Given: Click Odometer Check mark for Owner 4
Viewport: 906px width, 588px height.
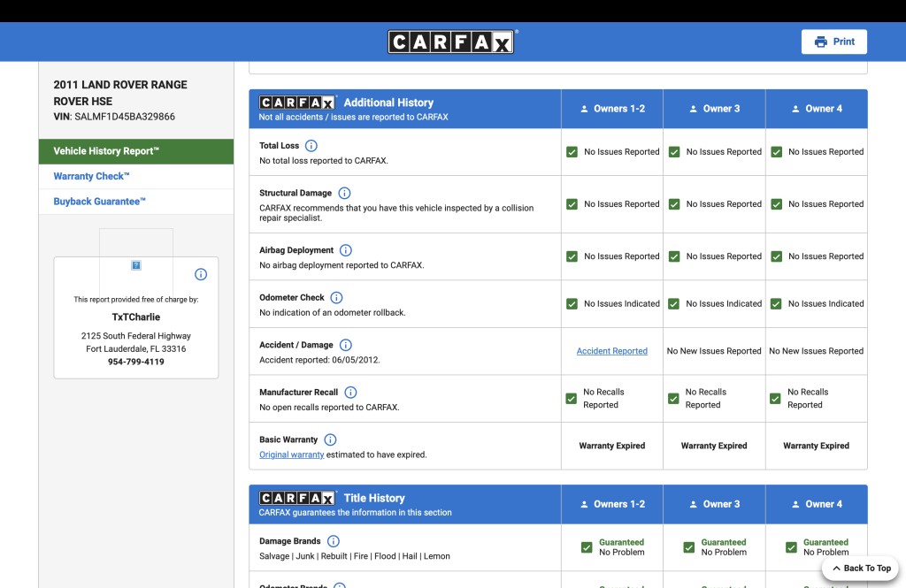Looking at the screenshot, I should pos(776,304).
